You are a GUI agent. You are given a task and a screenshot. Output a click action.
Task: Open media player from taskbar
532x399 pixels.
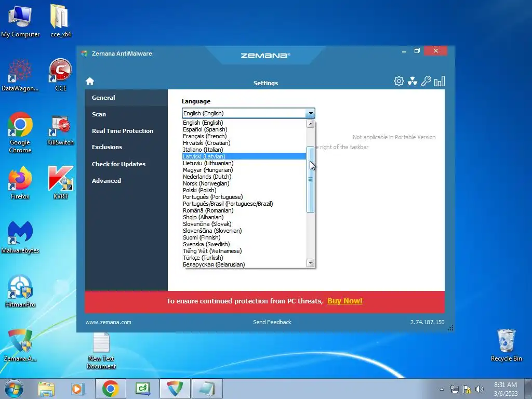(x=77, y=389)
